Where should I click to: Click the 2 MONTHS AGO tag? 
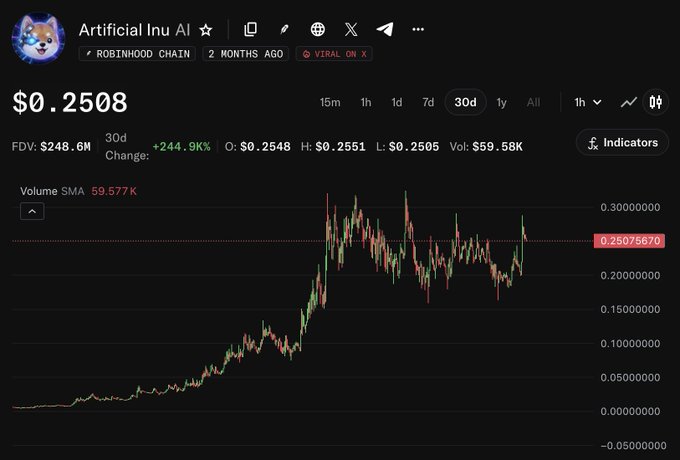(245, 54)
